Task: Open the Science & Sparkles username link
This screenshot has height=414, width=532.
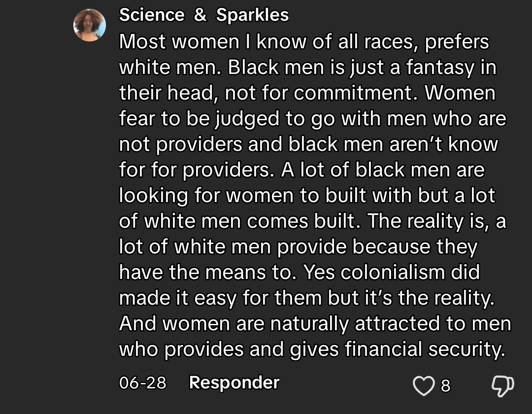Action: click(204, 15)
